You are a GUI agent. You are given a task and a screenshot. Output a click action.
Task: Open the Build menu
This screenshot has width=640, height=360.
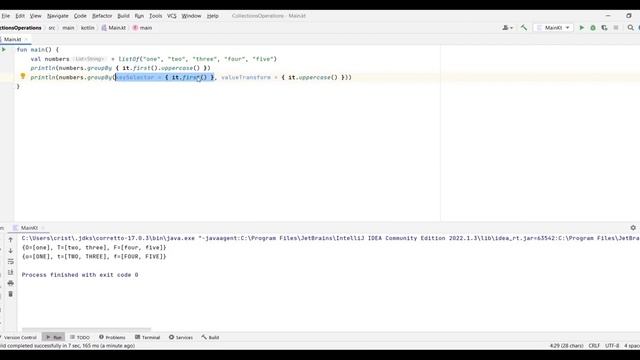pos(123,16)
